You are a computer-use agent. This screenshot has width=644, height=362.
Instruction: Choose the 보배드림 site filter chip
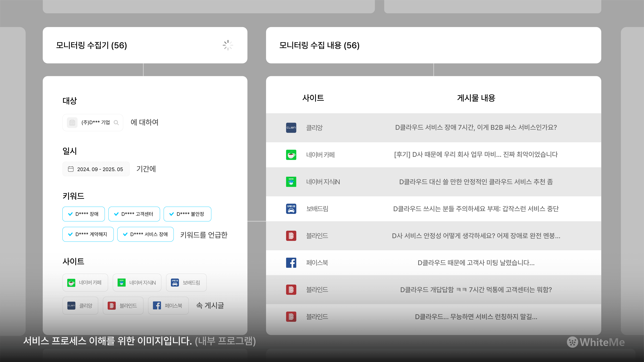(x=186, y=283)
